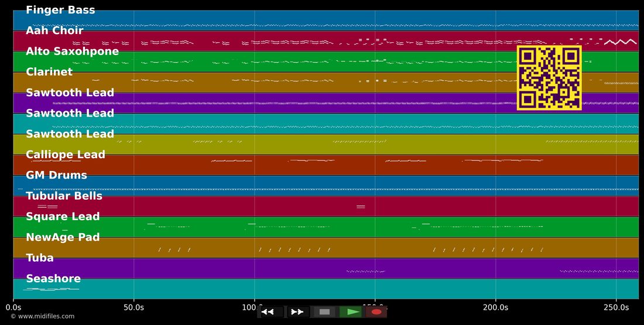Viewport: 644px width, 325px height.
Task: Select the Sawtooth Lead label on olive track
Action: tap(70, 134)
